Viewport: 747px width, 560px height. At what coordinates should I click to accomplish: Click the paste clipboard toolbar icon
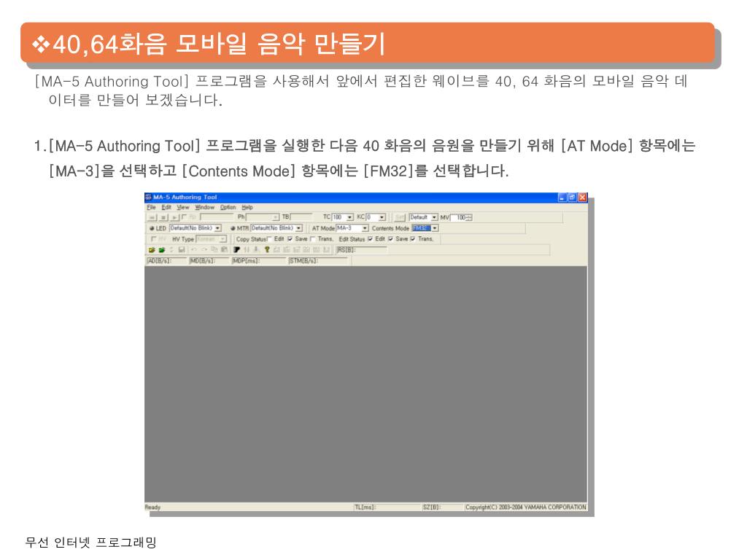click(x=224, y=249)
